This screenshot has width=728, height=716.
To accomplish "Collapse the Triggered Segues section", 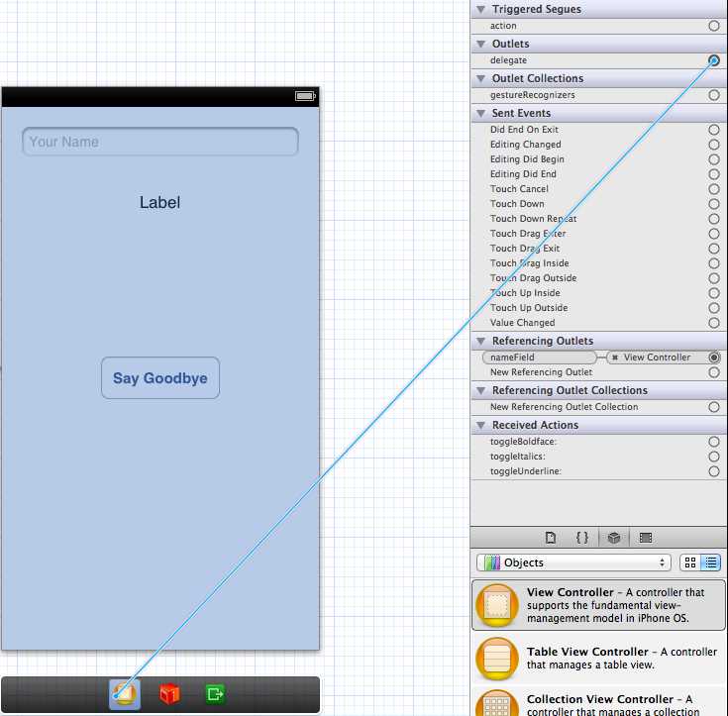I will (x=481, y=9).
